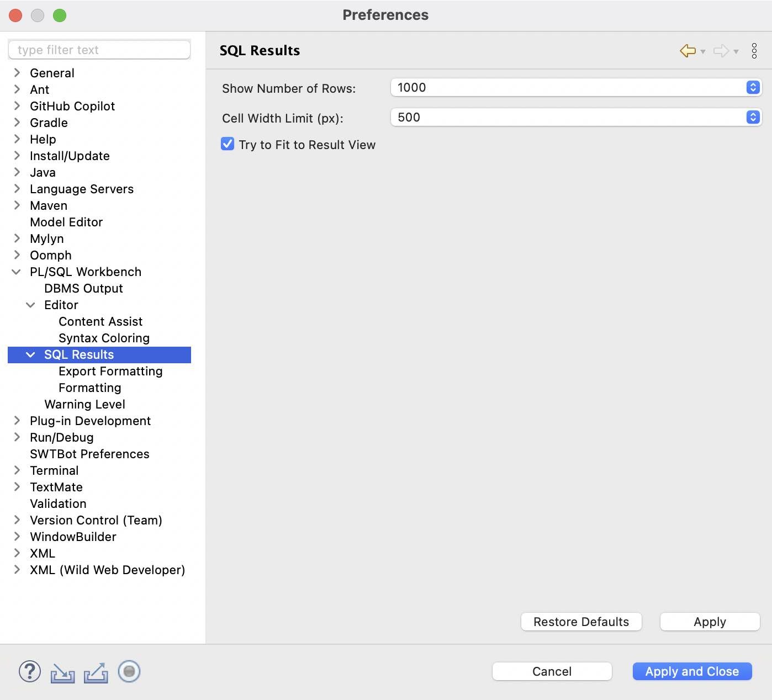
Task: Open Help using the question mark icon
Action: 29,672
